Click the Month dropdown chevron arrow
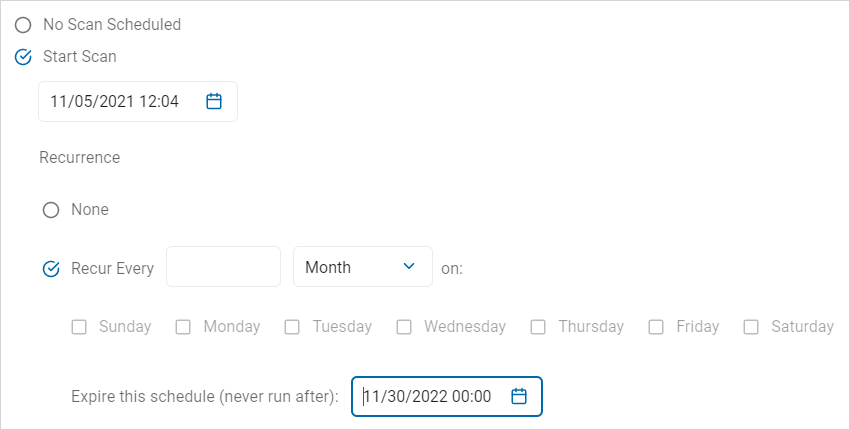This screenshot has height=430, width=850. tap(408, 266)
